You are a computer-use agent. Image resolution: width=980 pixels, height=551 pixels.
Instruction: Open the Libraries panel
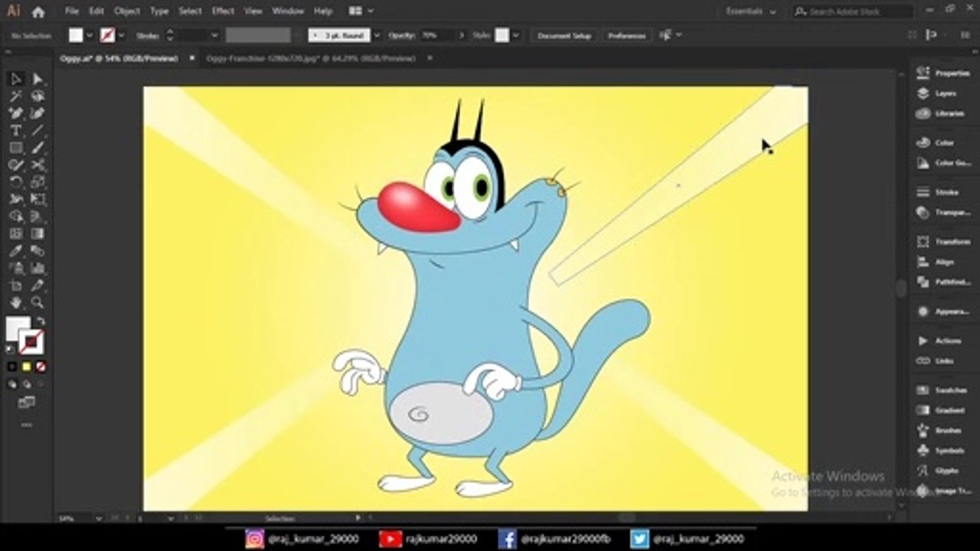tap(942, 113)
